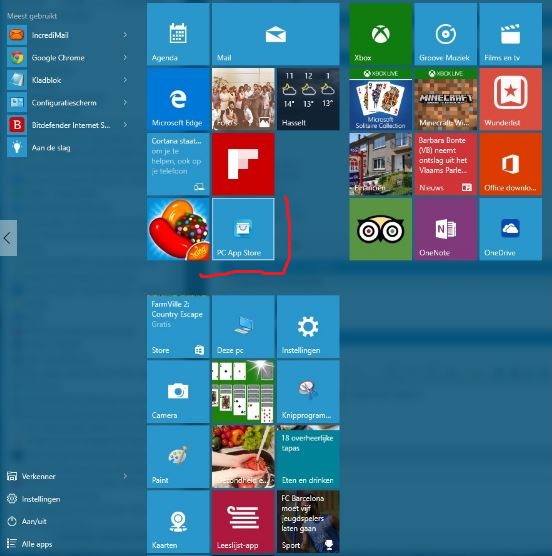
Task: Open the Nieuws tile about Barbara Bonte
Action: 445,164
